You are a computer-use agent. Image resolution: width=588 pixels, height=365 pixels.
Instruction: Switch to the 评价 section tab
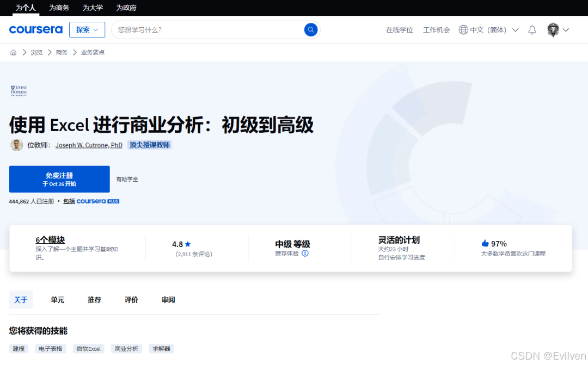(131, 300)
